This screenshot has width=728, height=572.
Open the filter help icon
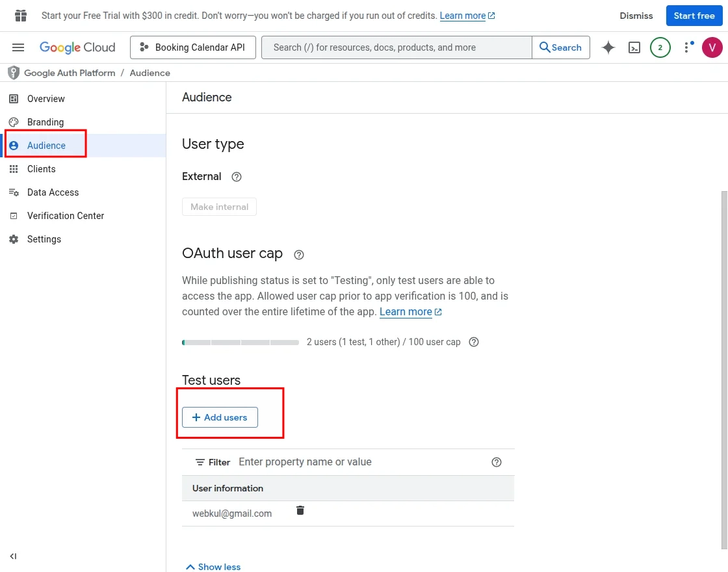[x=497, y=462]
